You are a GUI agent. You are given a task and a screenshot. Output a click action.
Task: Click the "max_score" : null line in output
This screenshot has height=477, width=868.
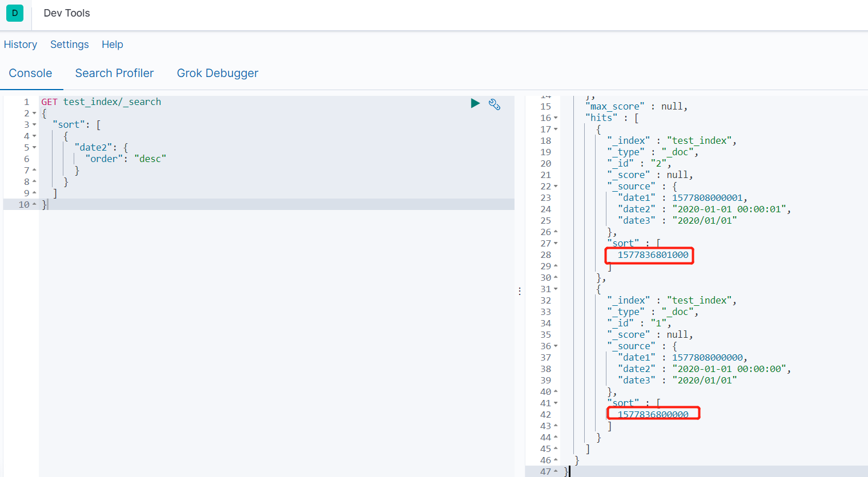click(x=636, y=106)
